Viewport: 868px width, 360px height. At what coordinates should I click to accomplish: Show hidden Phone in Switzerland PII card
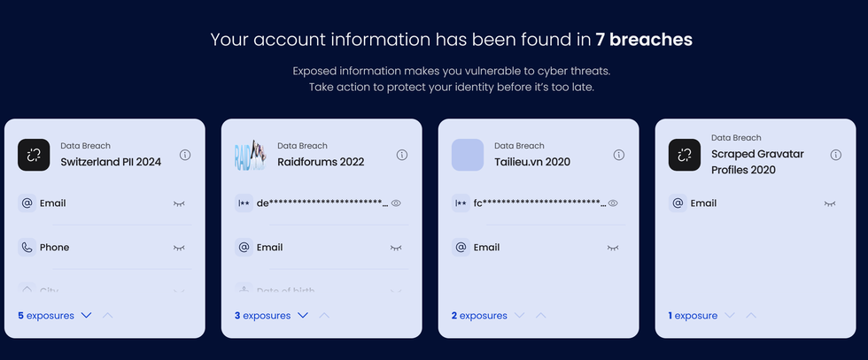coord(179,248)
